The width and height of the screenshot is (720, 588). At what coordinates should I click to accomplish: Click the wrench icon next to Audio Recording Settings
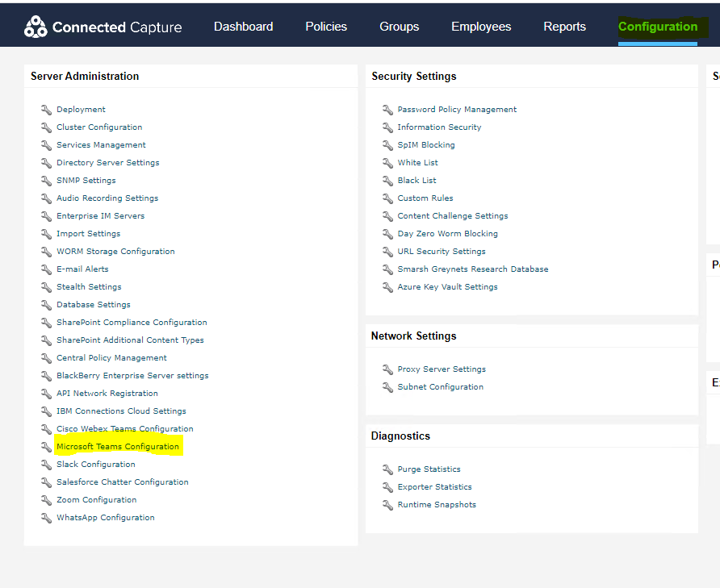[46, 198]
